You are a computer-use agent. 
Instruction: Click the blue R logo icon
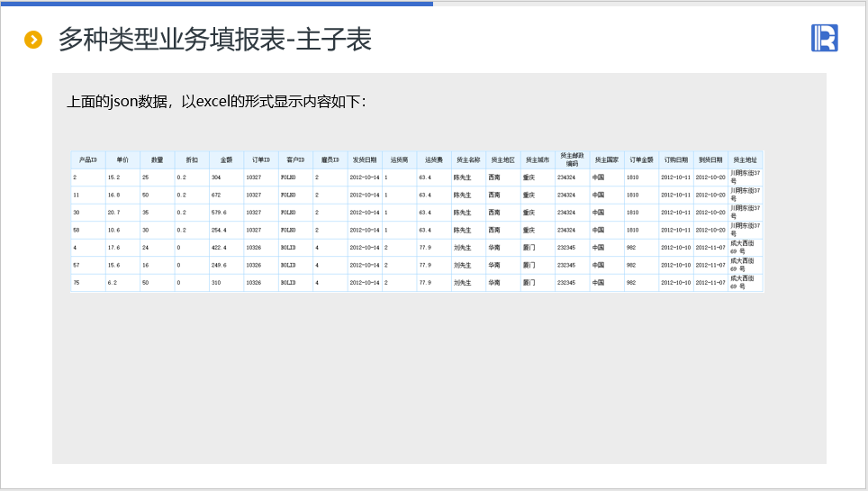[x=824, y=38]
